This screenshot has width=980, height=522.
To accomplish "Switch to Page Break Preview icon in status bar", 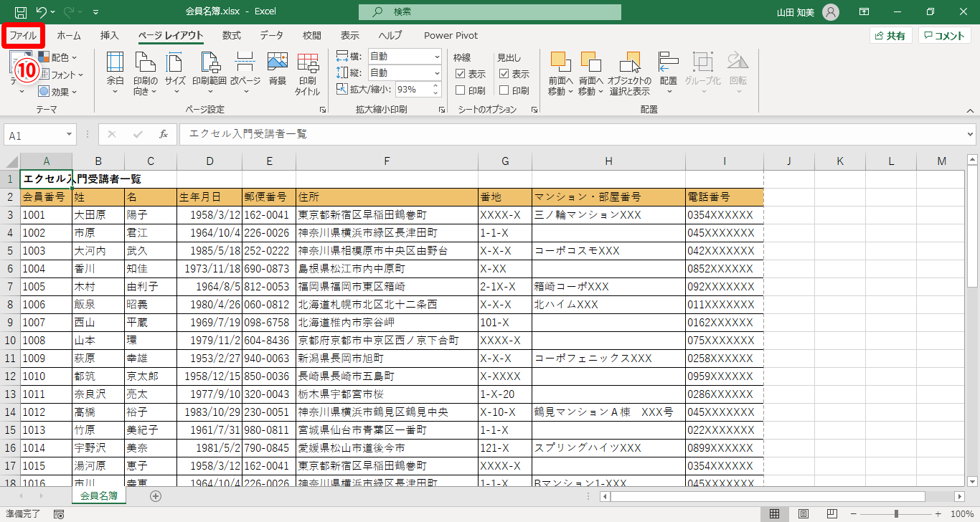I will [x=832, y=514].
